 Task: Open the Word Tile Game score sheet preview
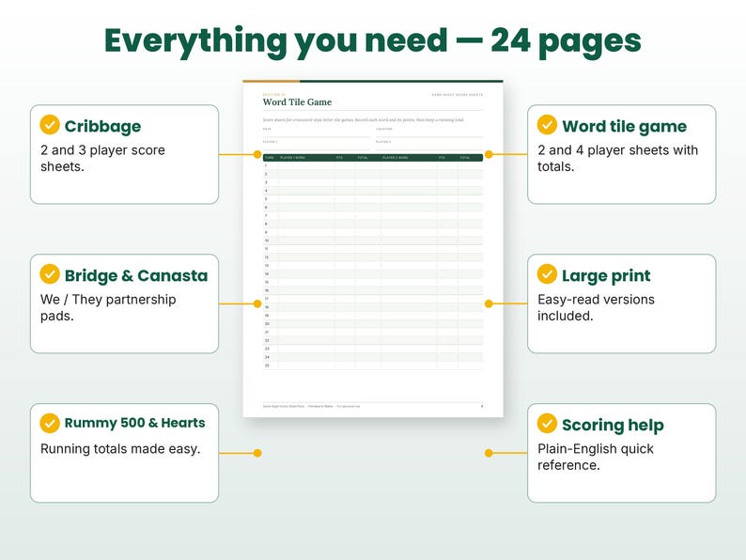[x=373, y=249]
